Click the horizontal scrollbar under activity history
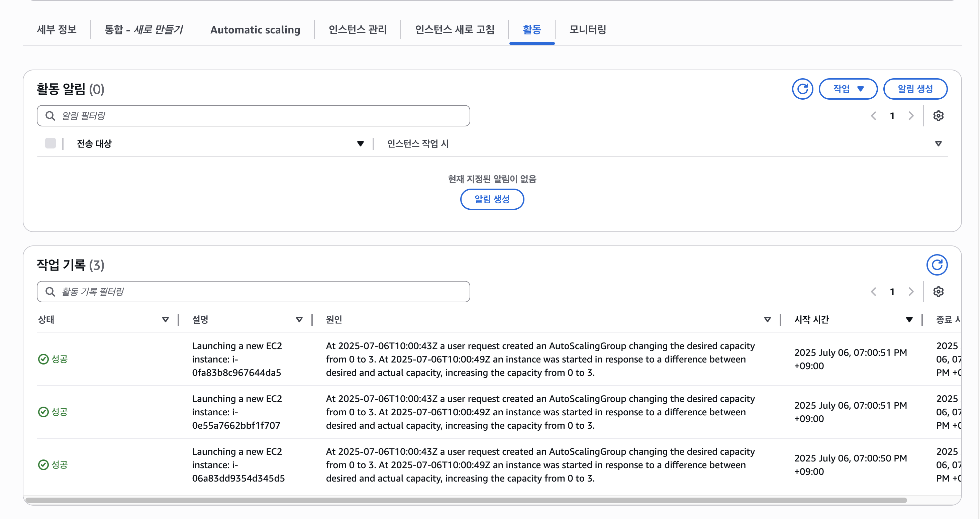The image size is (980, 519). pos(466,500)
